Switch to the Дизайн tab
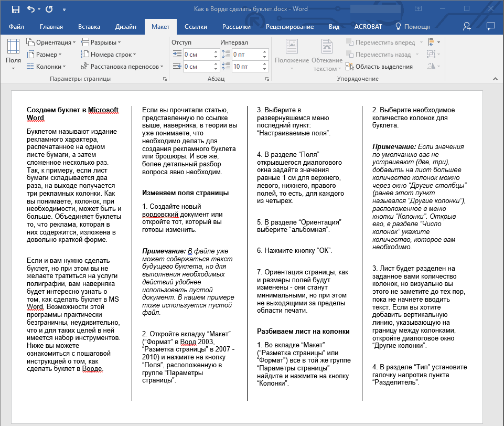504x426 pixels. 126,27
